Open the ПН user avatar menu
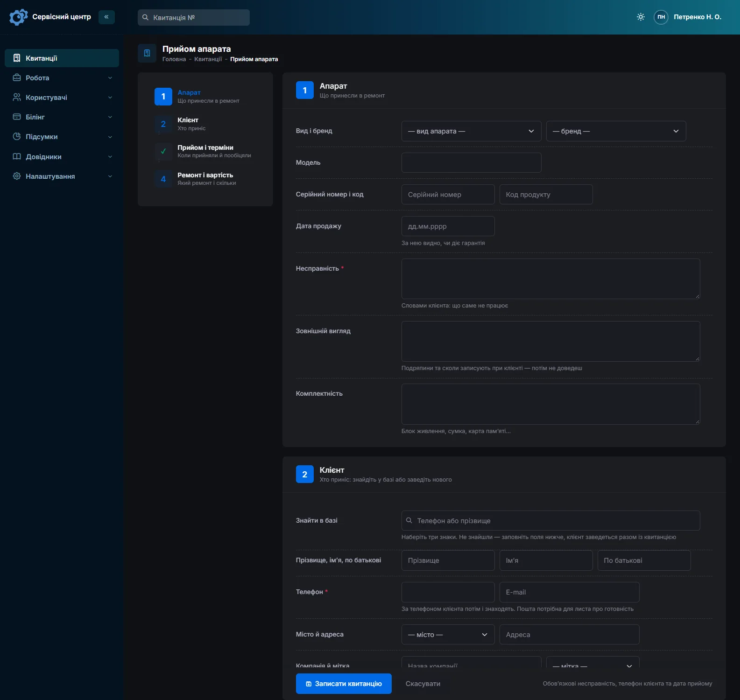The height and width of the screenshot is (700, 740). point(661,17)
